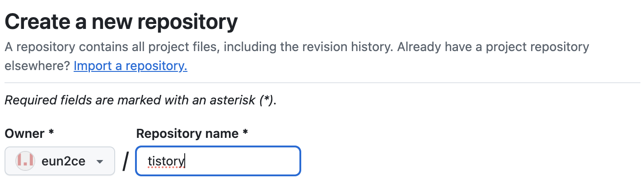Open the Import a repository link
The height and width of the screenshot is (179, 644).
(x=131, y=66)
